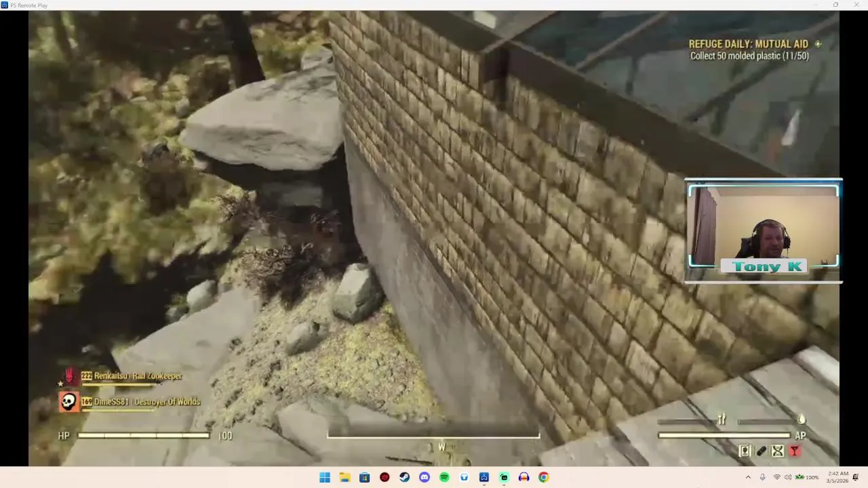Open Google Chrome from the taskbar

(x=544, y=477)
